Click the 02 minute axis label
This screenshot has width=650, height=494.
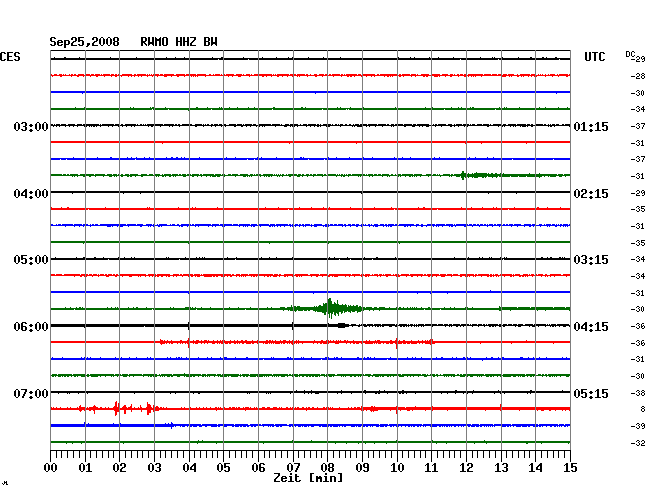point(119,468)
